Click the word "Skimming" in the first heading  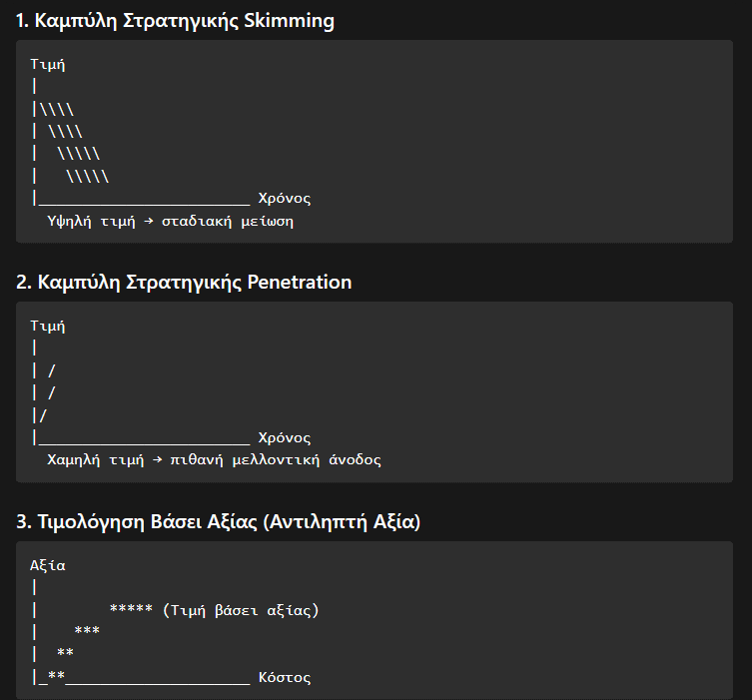point(290,21)
